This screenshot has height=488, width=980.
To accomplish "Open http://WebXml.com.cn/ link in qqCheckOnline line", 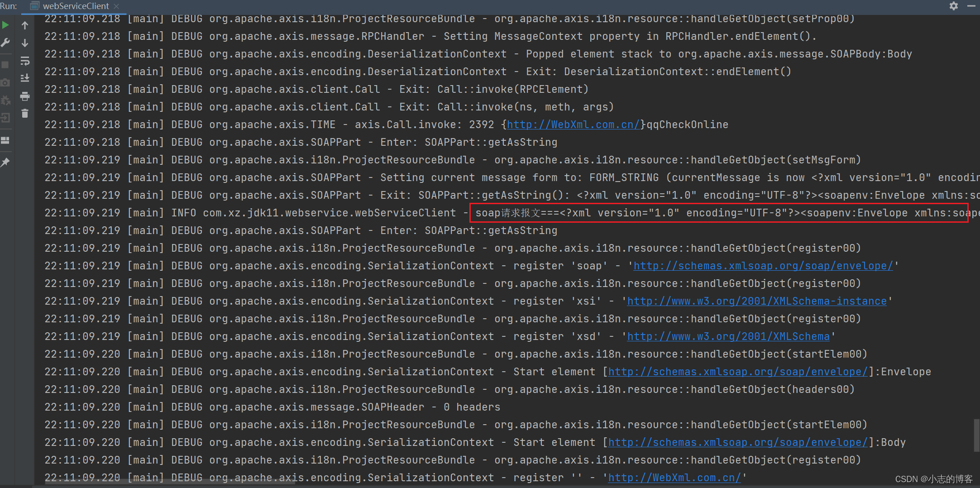I will click(x=573, y=124).
